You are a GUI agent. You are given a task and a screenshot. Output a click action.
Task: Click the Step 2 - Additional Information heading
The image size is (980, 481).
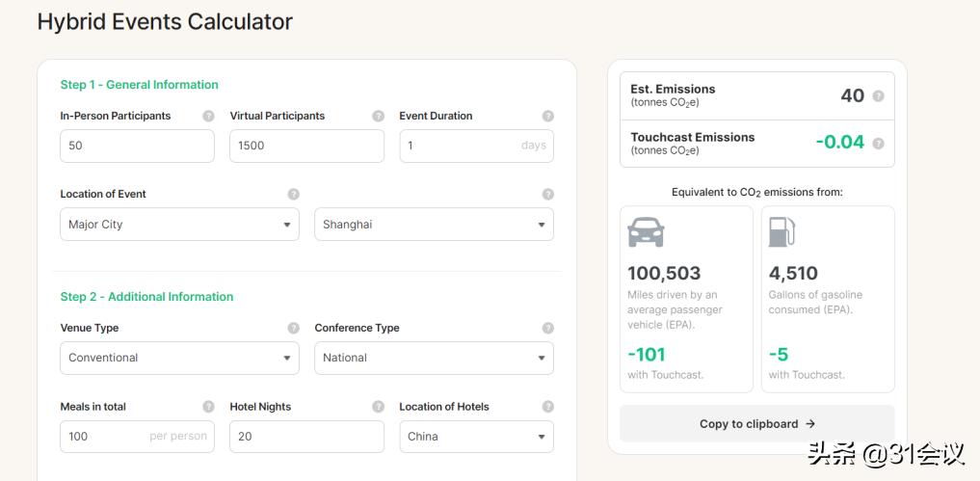pos(146,297)
